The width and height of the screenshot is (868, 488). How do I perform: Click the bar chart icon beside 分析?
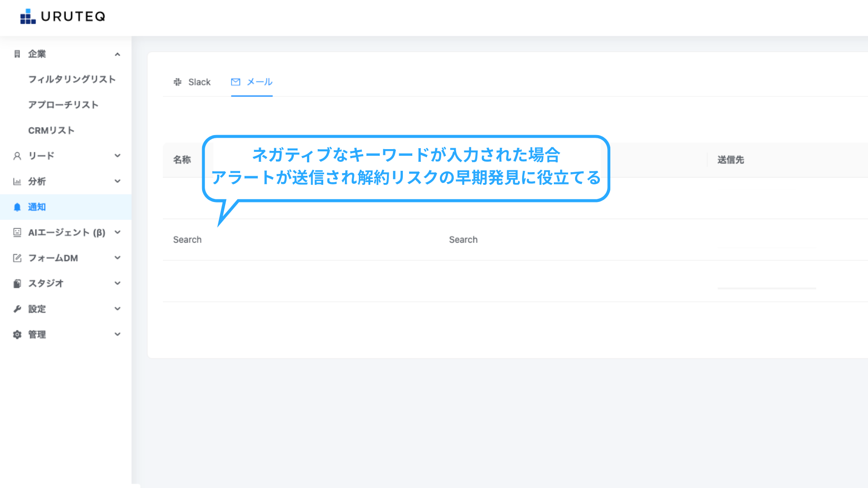point(17,182)
